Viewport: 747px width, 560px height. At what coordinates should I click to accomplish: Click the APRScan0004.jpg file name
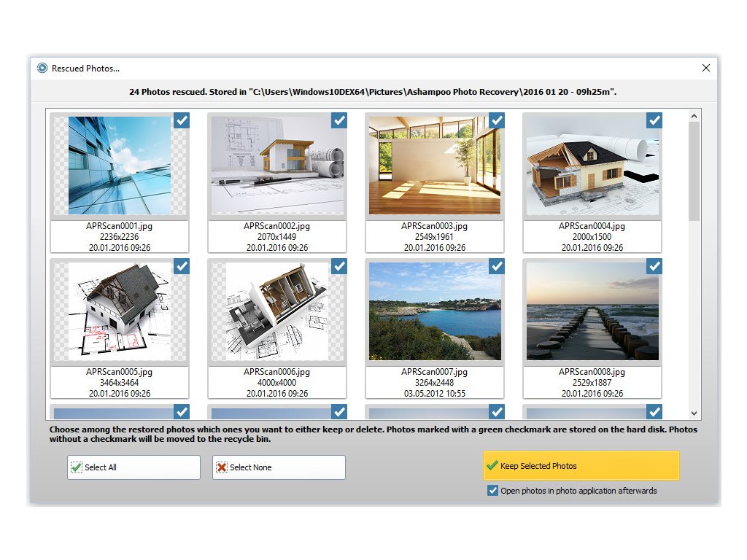(592, 226)
